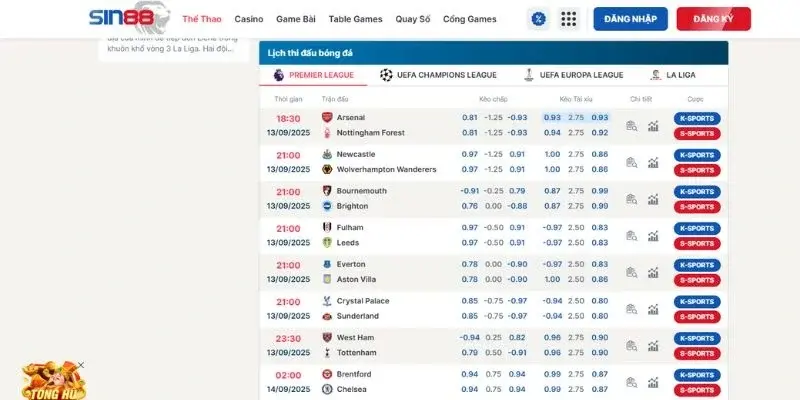This screenshot has height=400, width=800.
Task: Select the UEFA Europa League tab
Action: pyautogui.click(x=573, y=75)
